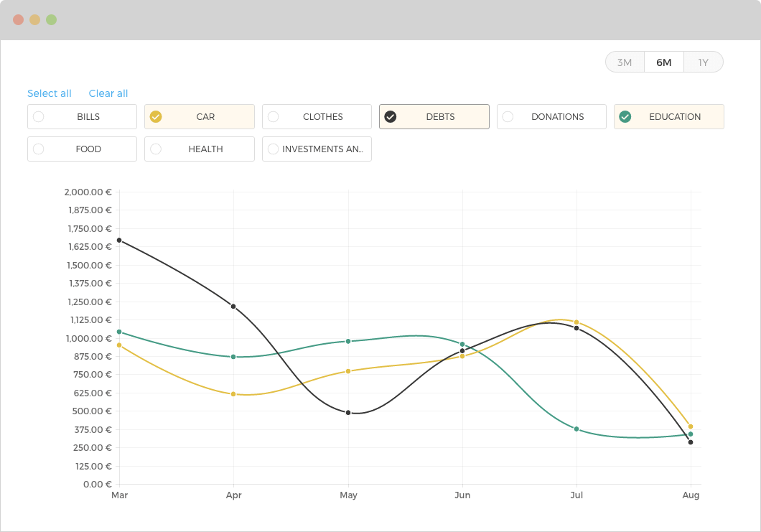The width and height of the screenshot is (761, 532).
Task: Select the yellow Car point for August
Action: tap(691, 426)
